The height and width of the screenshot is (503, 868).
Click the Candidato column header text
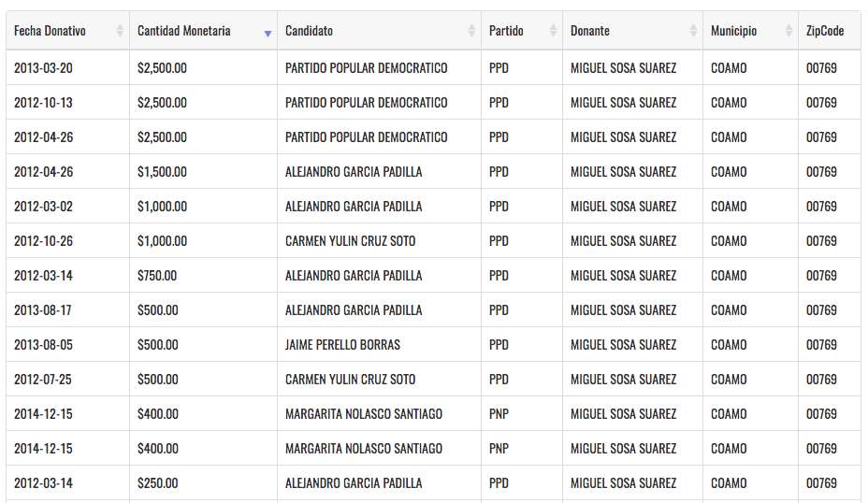(309, 31)
